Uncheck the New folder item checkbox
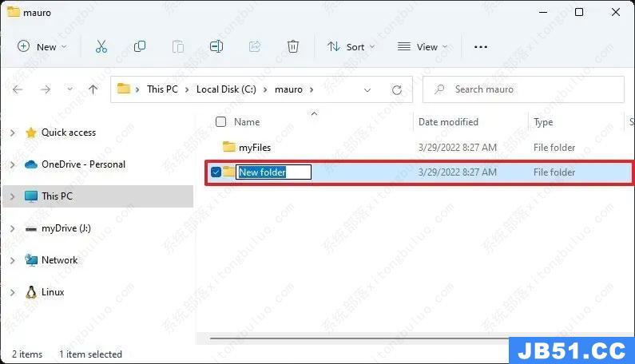 click(x=216, y=172)
